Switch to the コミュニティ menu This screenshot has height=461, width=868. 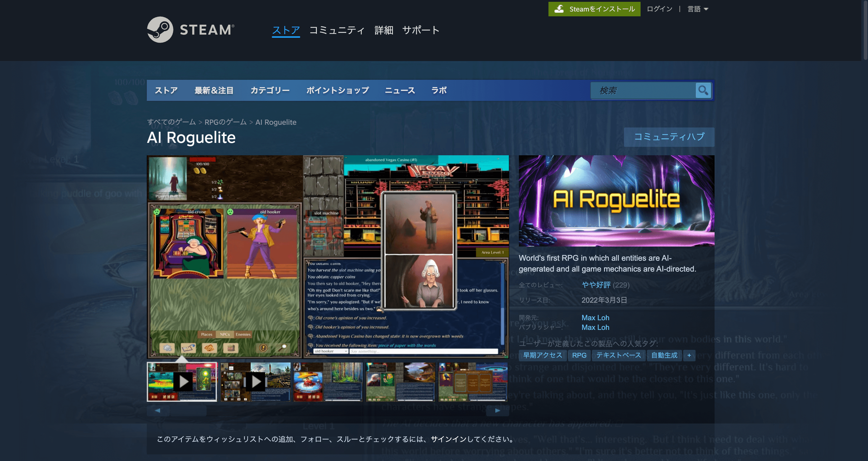point(337,30)
